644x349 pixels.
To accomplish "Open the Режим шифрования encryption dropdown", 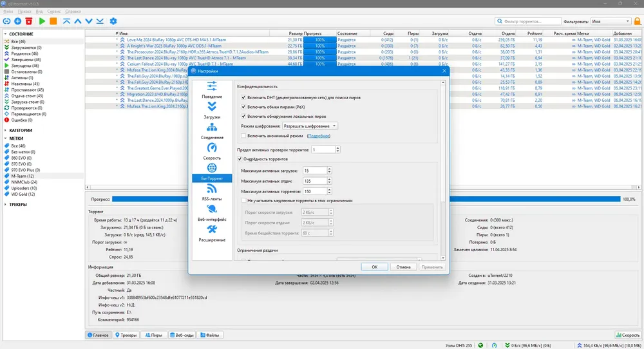I will tap(310, 126).
